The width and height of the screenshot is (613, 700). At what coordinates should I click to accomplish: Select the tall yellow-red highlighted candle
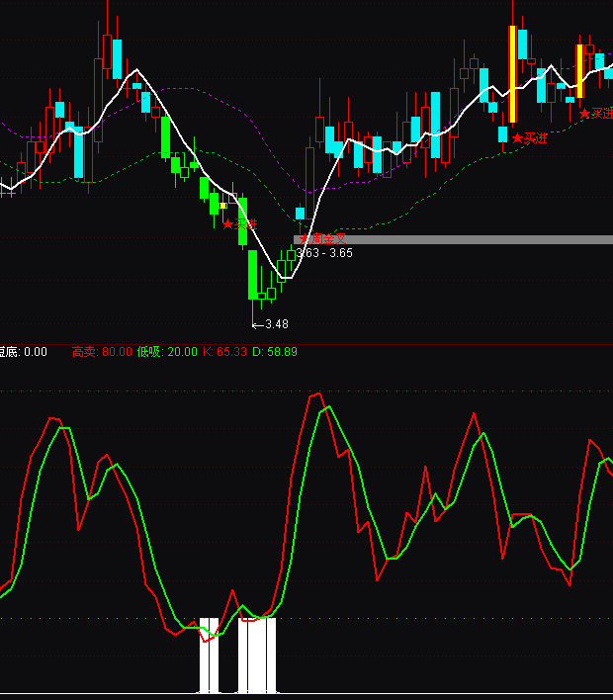click(512, 72)
